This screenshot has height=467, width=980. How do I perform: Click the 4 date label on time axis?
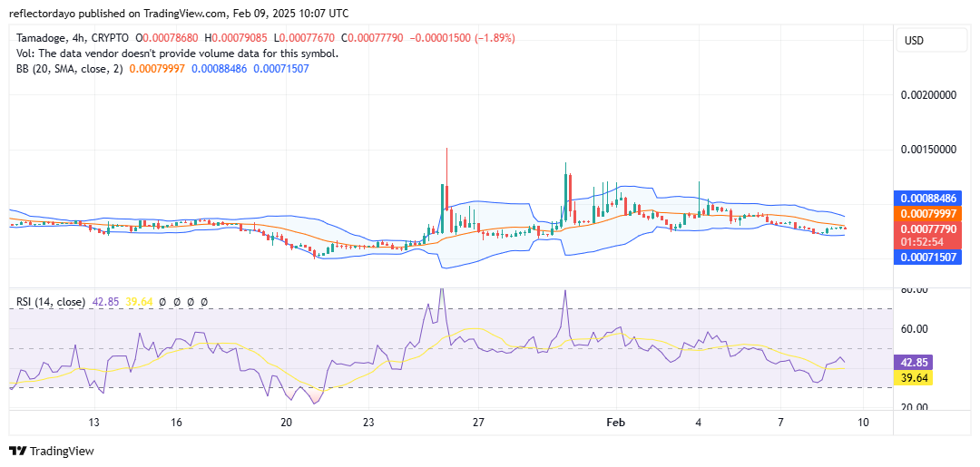699,423
